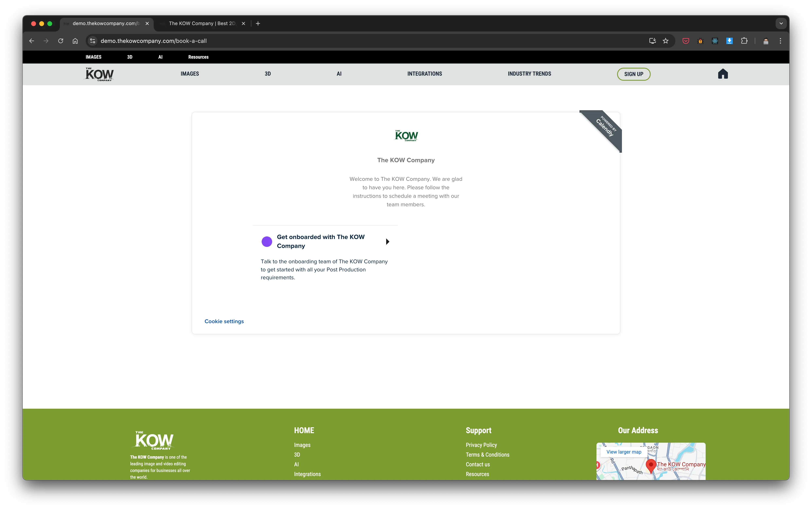Open the Pocket extension icon
The width and height of the screenshot is (812, 510).
tap(686, 41)
